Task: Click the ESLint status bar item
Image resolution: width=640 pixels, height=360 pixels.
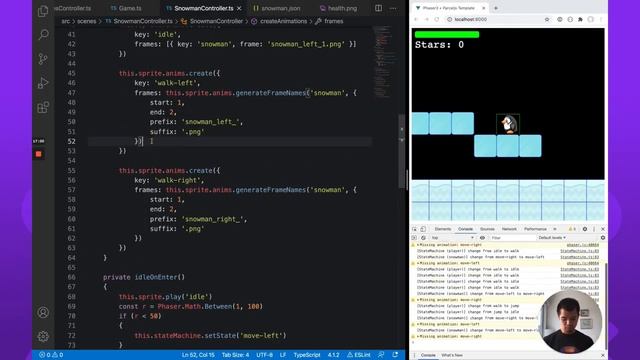Action: pyautogui.click(x=359, y=355)
